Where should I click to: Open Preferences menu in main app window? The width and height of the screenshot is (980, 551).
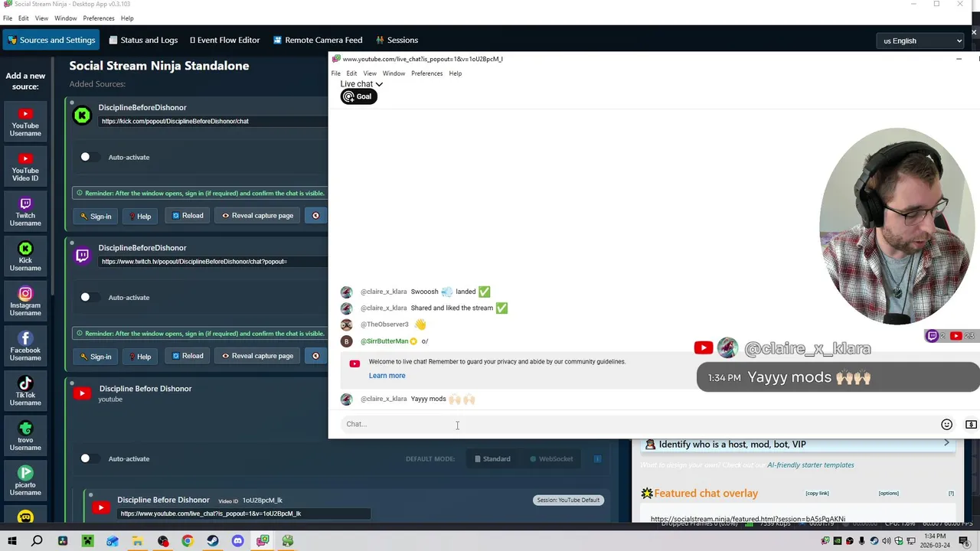pos(99,18)
